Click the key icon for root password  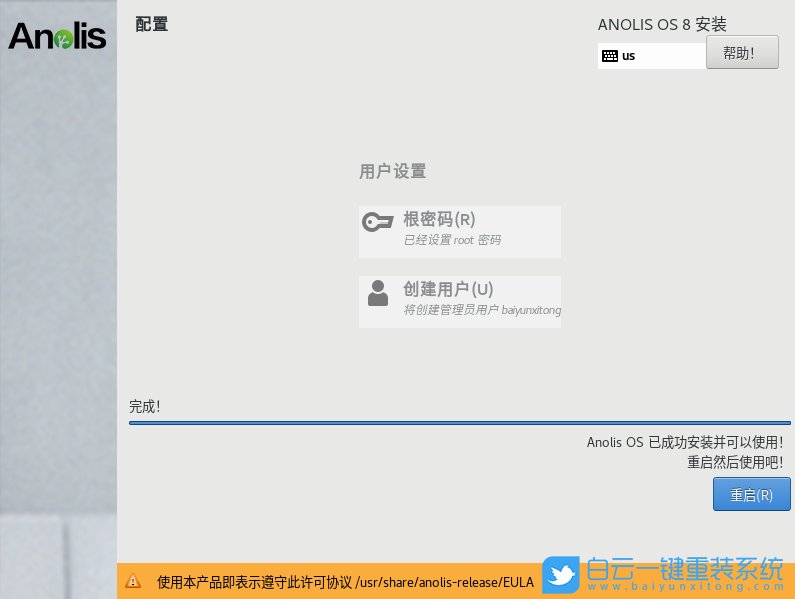(378, 222)
